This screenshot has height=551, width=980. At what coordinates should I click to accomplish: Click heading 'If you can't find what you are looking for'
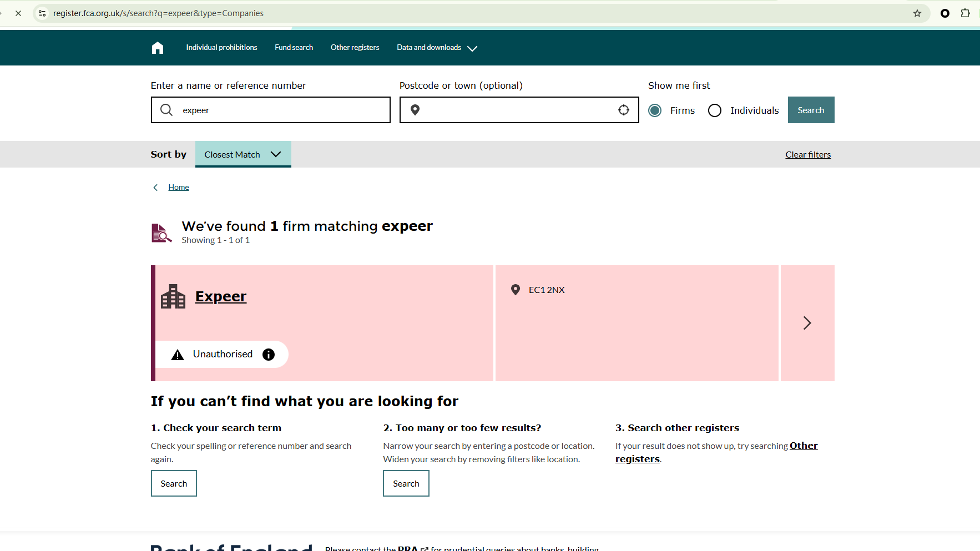coord(305,401)
